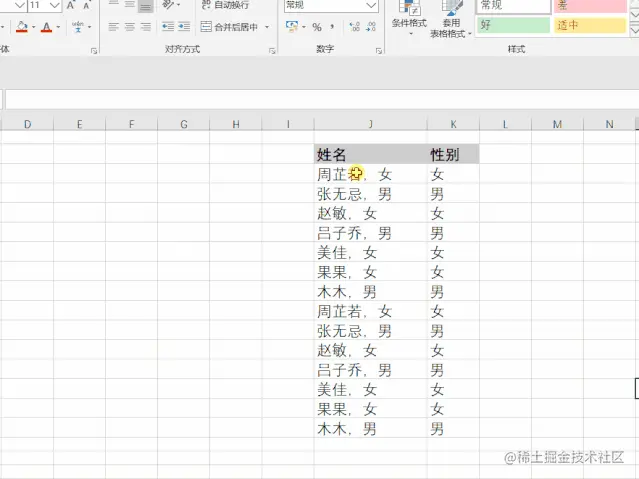The height and width of the screenshot is (479, 639).
Task: Select the 性别 cell beside first 张无忌
Action: click(454, 194)
